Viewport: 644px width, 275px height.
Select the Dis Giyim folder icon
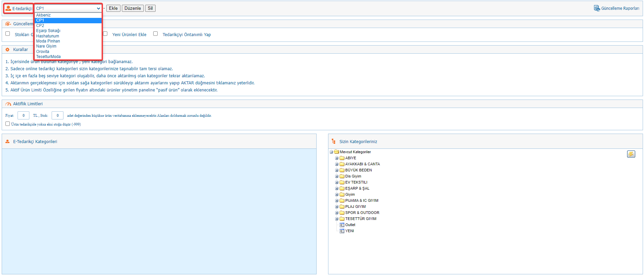click(x=342, y=176)
